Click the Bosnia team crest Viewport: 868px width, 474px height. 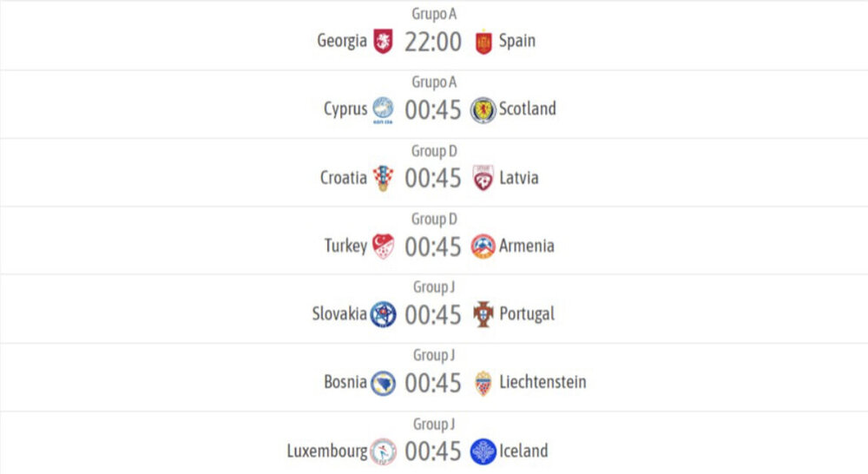click(x=383, y=383)
